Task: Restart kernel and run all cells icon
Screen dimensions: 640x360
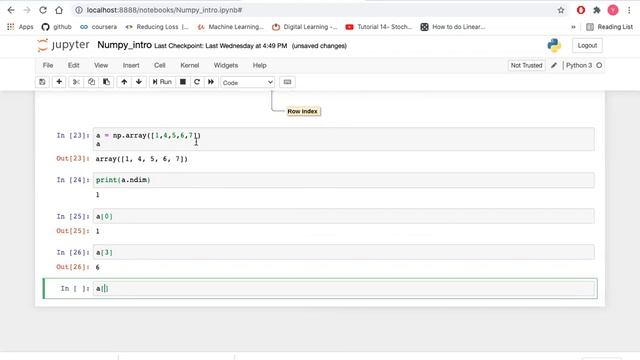Action: pos(211,82)
